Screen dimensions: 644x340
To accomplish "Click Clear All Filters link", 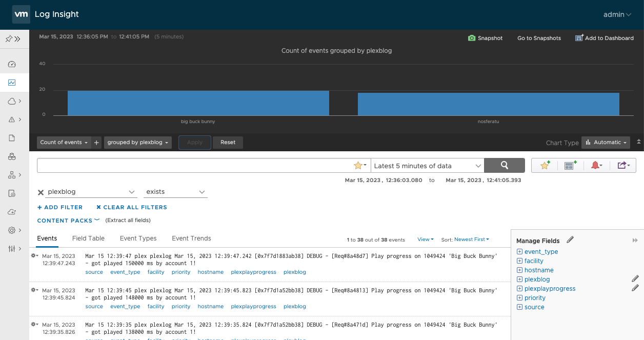I will (132, 207).
